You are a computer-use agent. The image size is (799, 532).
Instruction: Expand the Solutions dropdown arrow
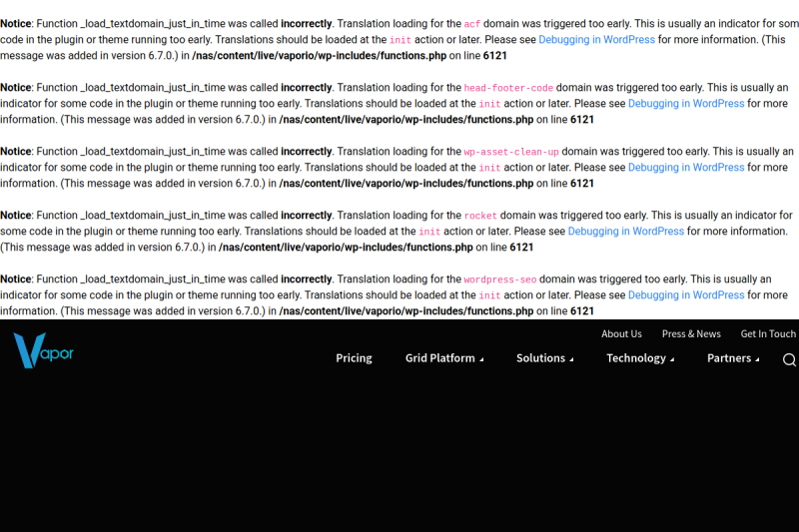pyautogui.click(x=571, y=360)
